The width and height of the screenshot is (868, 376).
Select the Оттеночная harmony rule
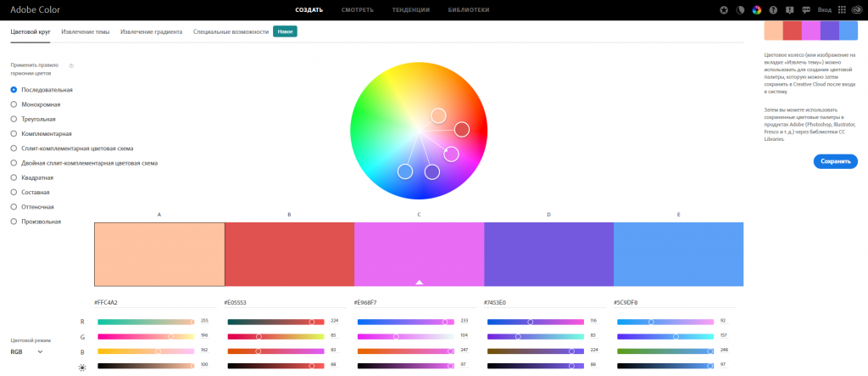32,207
